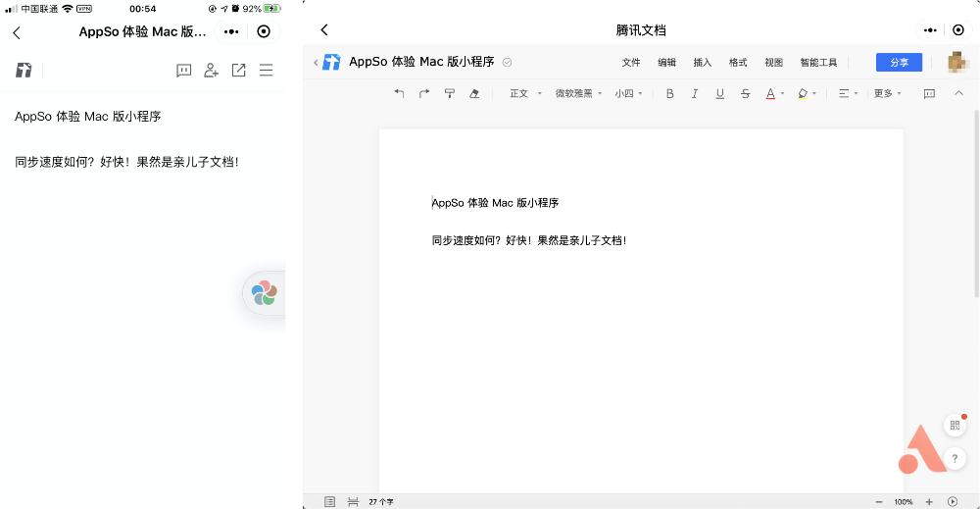980x509 pixels.
Task: Return to document list via small arrow
Action: click(316, 63)
